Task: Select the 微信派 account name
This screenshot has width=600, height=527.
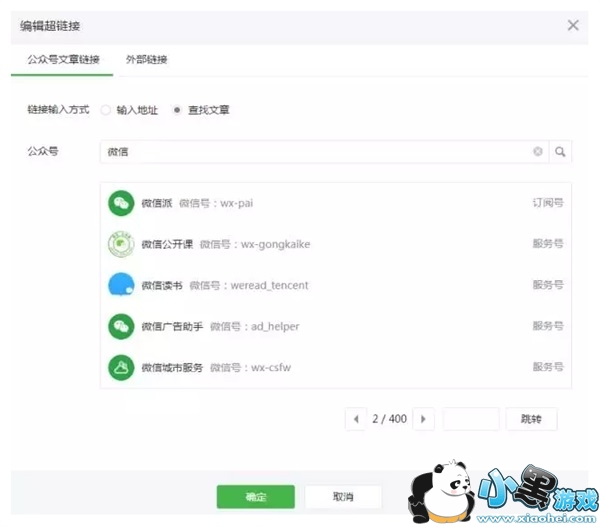Action: tap(157, 203)
